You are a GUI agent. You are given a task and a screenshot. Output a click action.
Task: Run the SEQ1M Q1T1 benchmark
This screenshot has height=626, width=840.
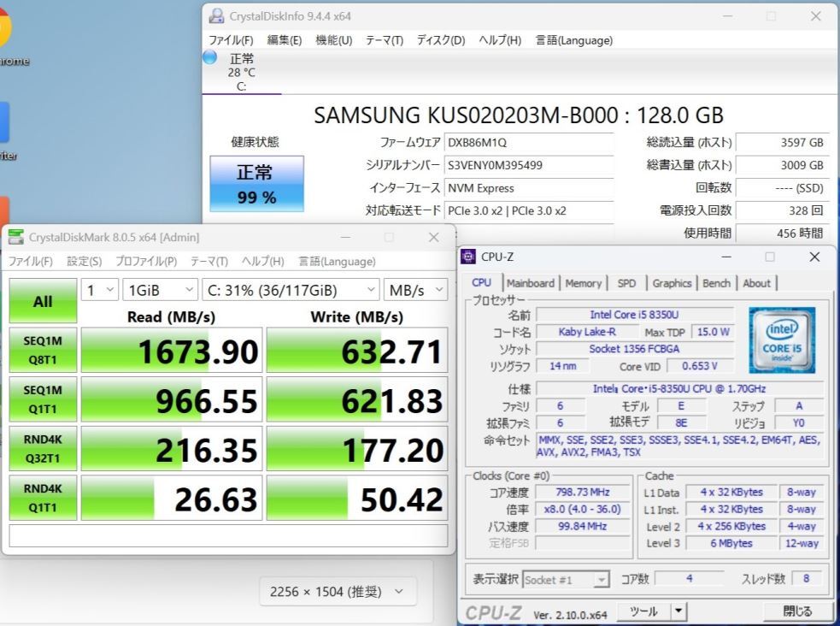(x=43, y=399)
